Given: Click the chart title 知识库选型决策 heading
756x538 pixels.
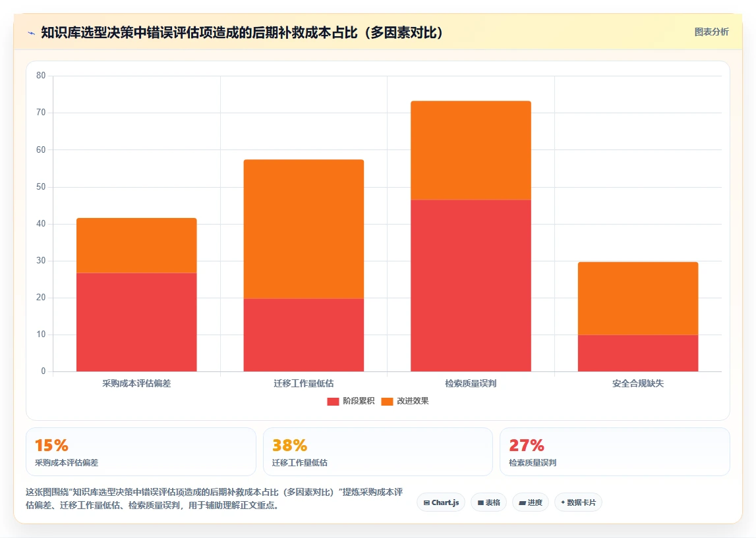Looking at the screenshot, I should click(242, 33).
